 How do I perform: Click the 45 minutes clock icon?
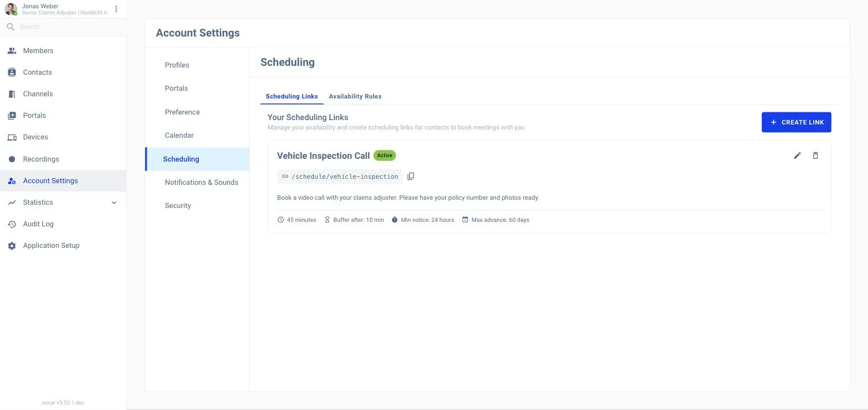point(281,220)
